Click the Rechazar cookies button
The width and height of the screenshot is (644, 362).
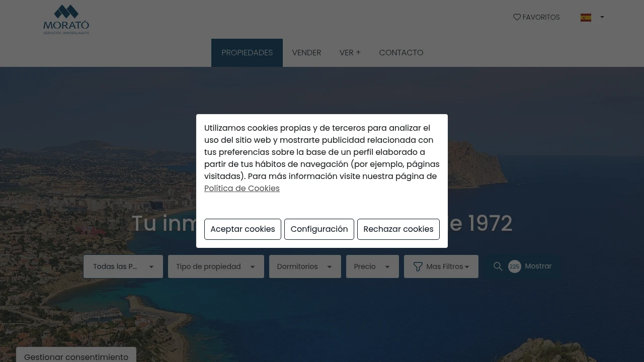pyautogui.click(x=398, y=229)
